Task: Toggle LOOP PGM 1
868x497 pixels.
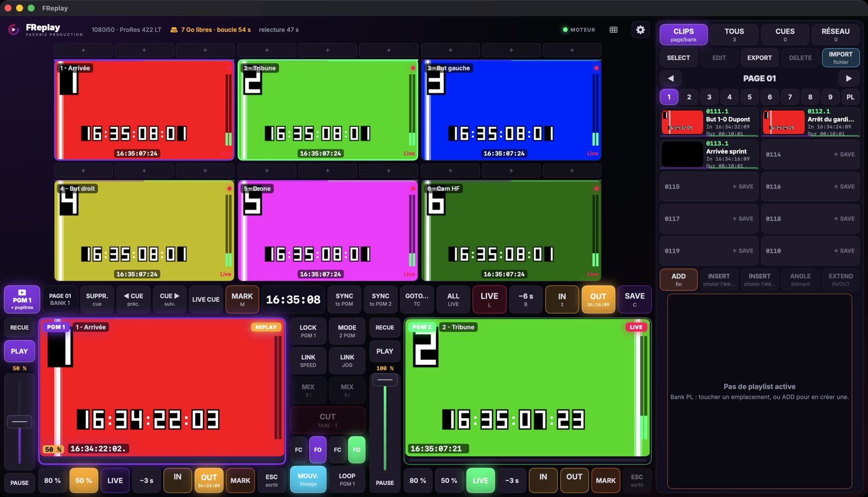Action: tap(347, 480)
